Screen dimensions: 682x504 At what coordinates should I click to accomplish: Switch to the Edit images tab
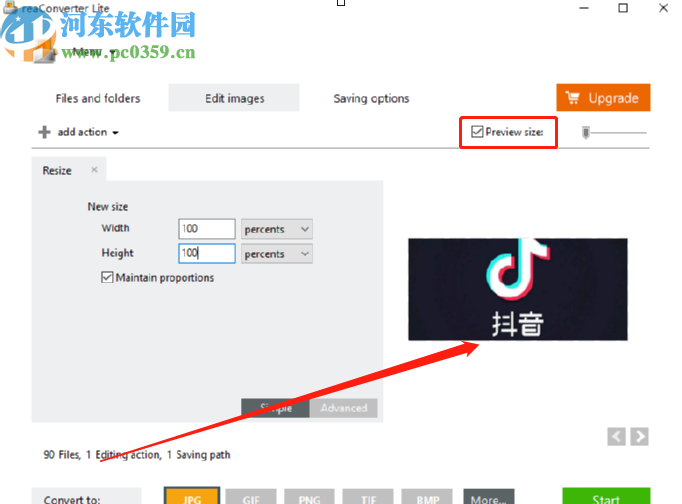click(x=234, y=98)
